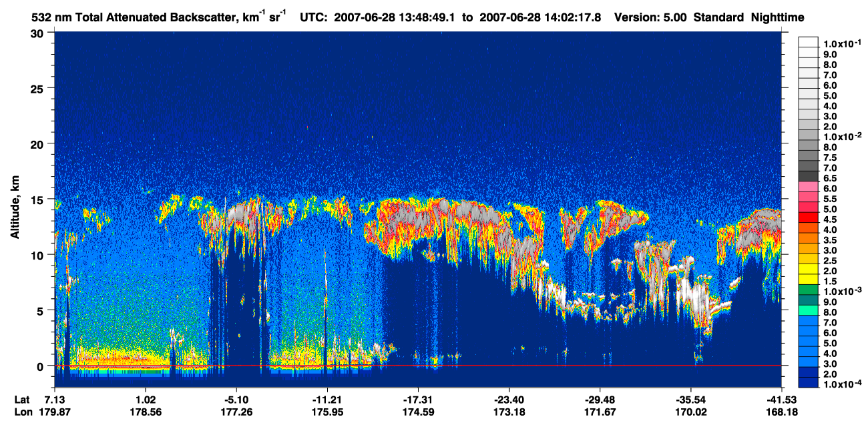The image size is (868, 445).
Task: Pick the dark blue band at the colorbar bottom
Action: 809,382
